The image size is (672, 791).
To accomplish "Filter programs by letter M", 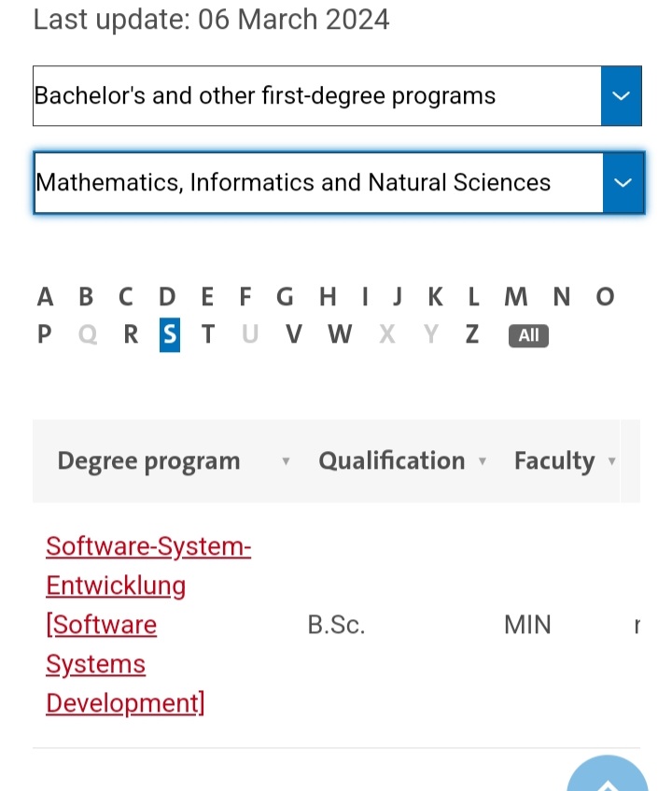I will (x=516, y=298).
